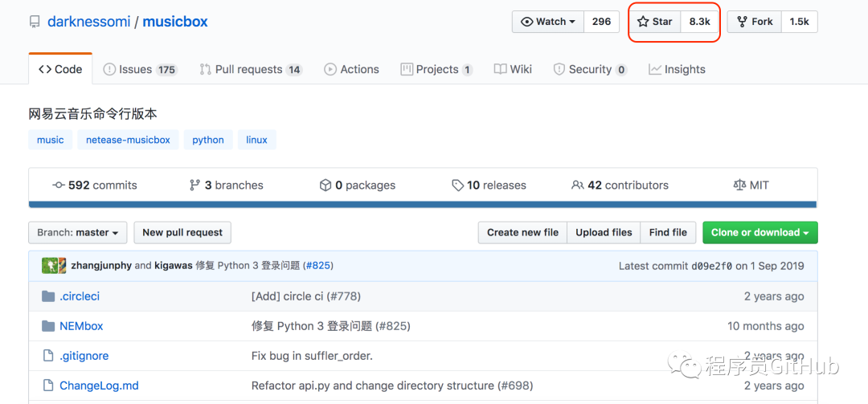Open the .gitignore file
Viewport: 868px width, 404px height.
84,356
